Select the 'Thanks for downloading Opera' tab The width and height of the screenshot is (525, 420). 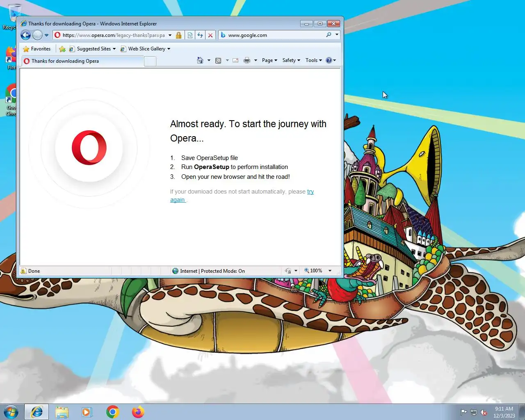pyautogui.click(x=82, y=61)
